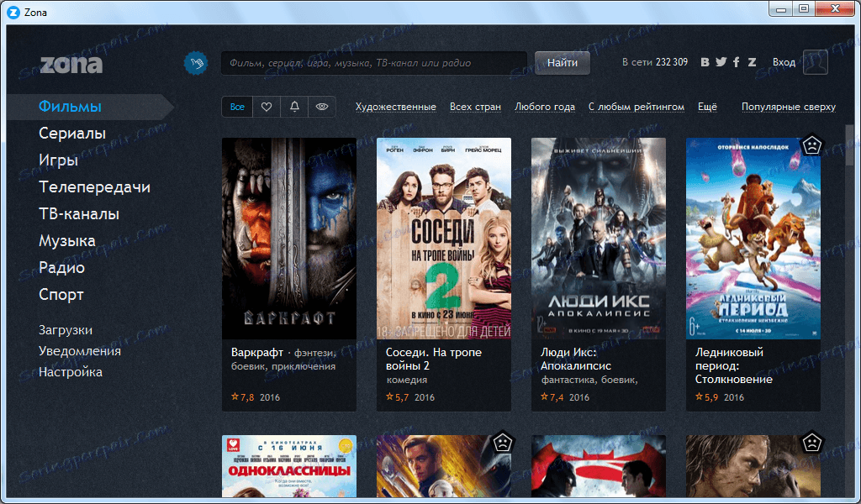Go to Игры section
The height and width of the screenshot is (504, 861).
click(59, 160)
